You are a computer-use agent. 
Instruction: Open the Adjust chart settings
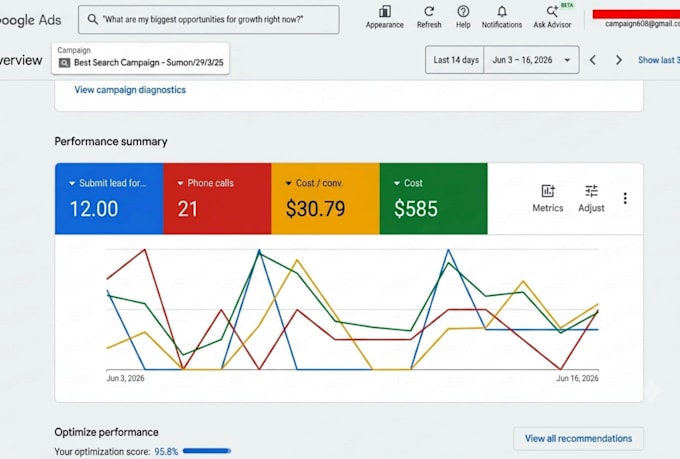591,198
